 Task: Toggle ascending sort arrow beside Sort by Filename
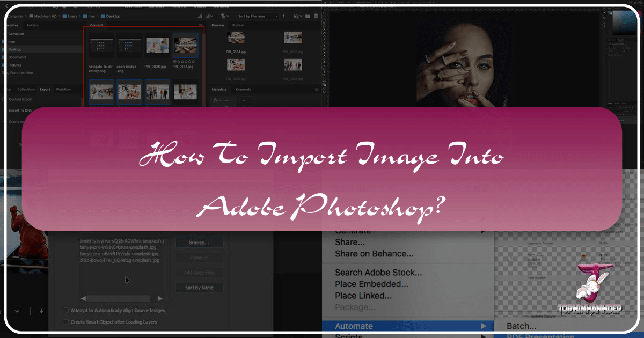(x=284, y=16)
